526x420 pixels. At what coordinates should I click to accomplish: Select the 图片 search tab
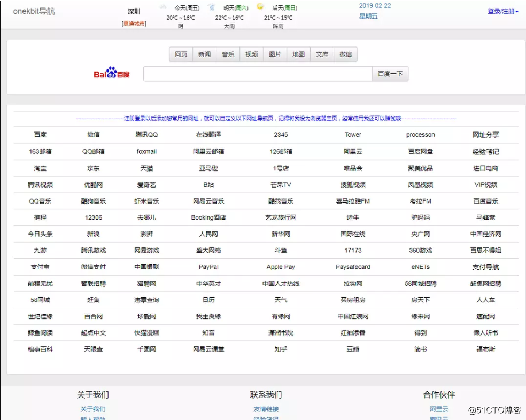click(x=275, y=55)
